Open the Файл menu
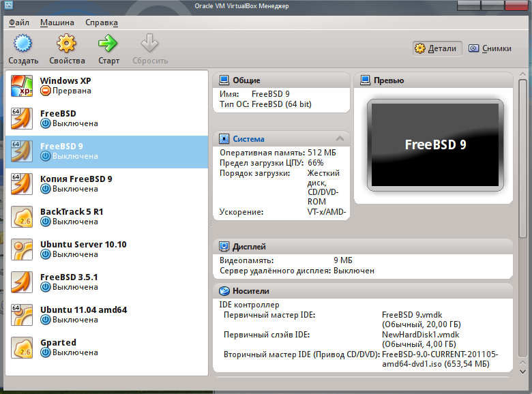 [x=19, y=22]
